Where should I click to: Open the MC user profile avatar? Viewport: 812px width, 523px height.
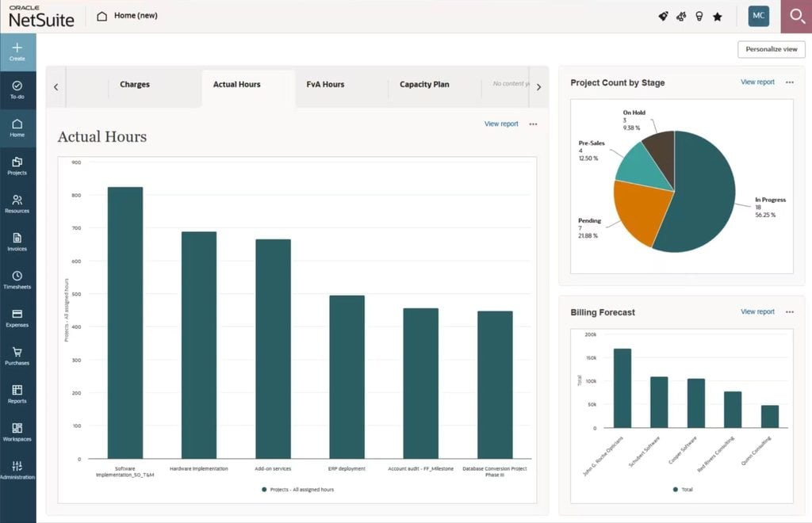click(759, 16)
